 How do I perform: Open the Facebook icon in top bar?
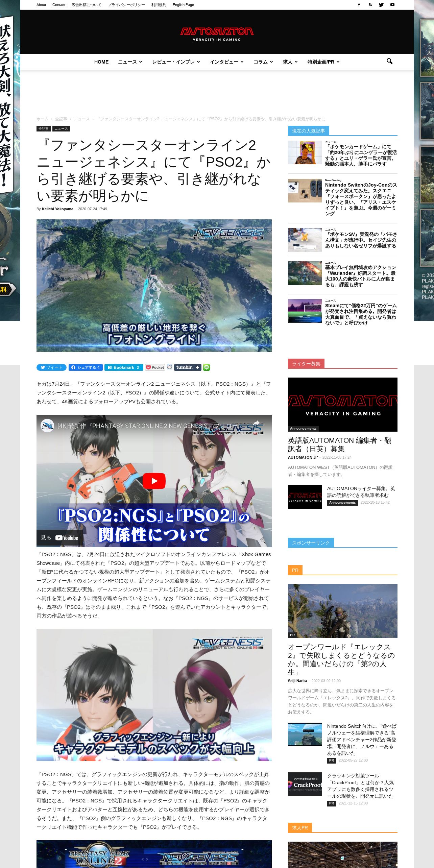click(x=359, y=5)
